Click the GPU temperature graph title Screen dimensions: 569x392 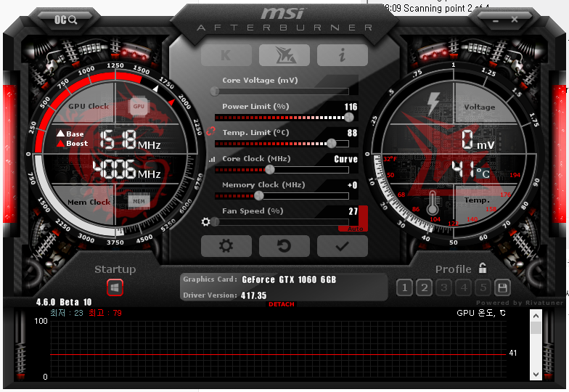(x=480, y=313)
